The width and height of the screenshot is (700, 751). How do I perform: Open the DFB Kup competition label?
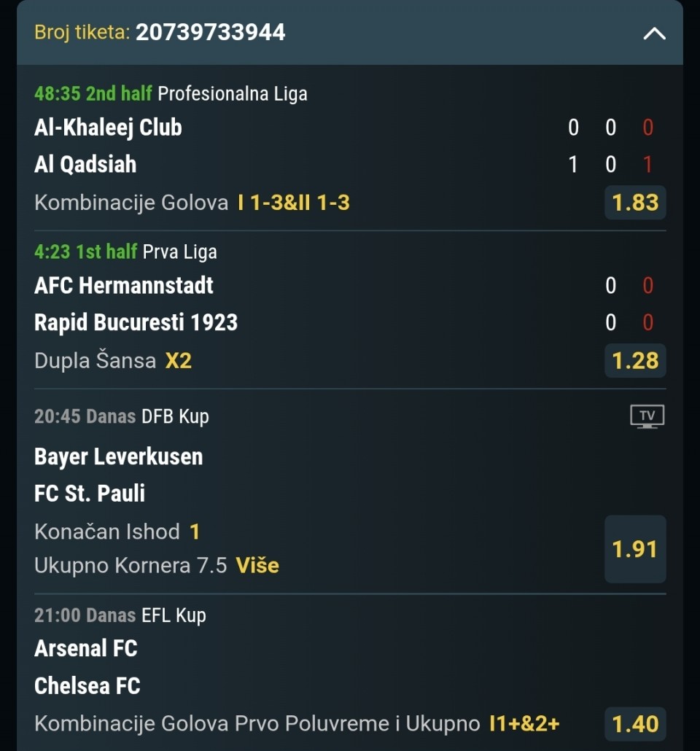[x=175, y=416]
